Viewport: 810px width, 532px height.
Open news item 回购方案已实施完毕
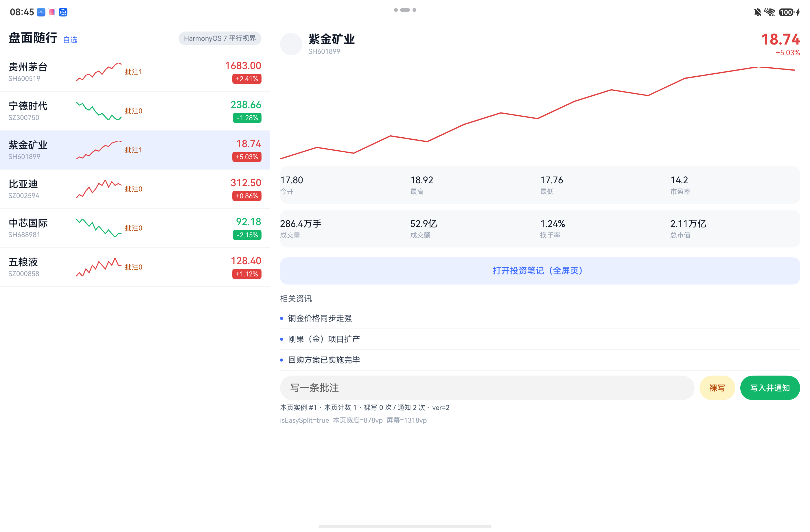540,360
